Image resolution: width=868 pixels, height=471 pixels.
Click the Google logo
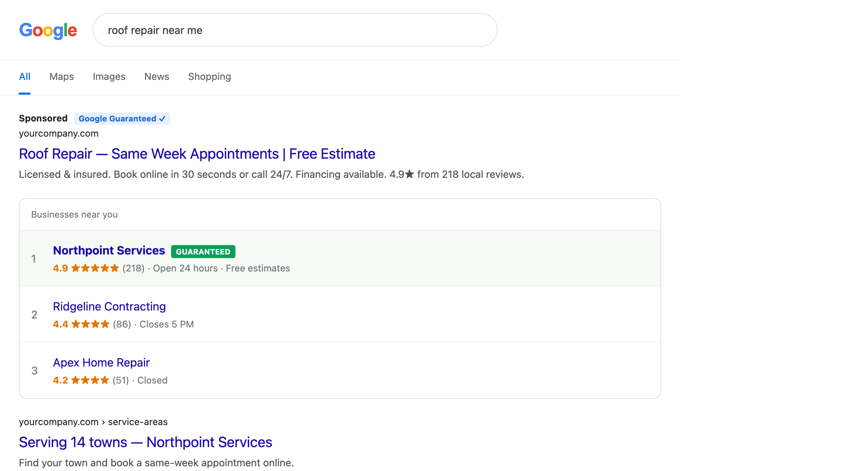[48, 30]
